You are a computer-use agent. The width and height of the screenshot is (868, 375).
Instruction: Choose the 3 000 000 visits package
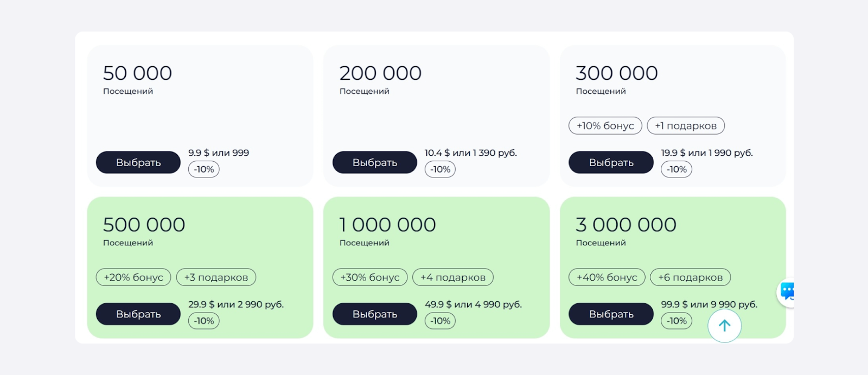611,314
